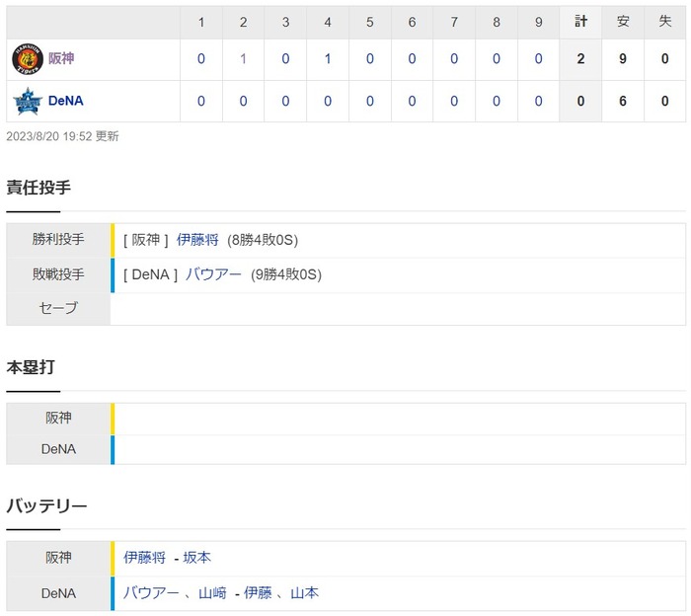Click the 勝利投手 row label
Viewport: 691px width, 616px height.
[58, 240]
